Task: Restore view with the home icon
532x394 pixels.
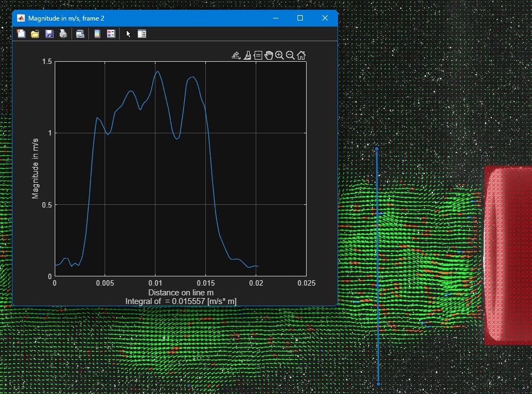Action: (x=301, y=55)
